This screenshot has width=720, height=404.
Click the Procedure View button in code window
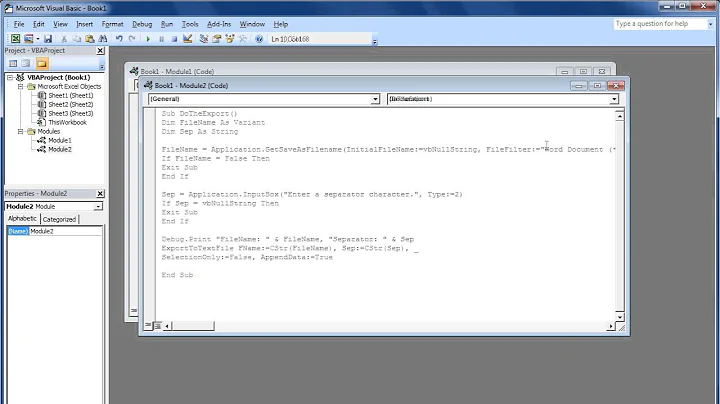pos(148,325)
